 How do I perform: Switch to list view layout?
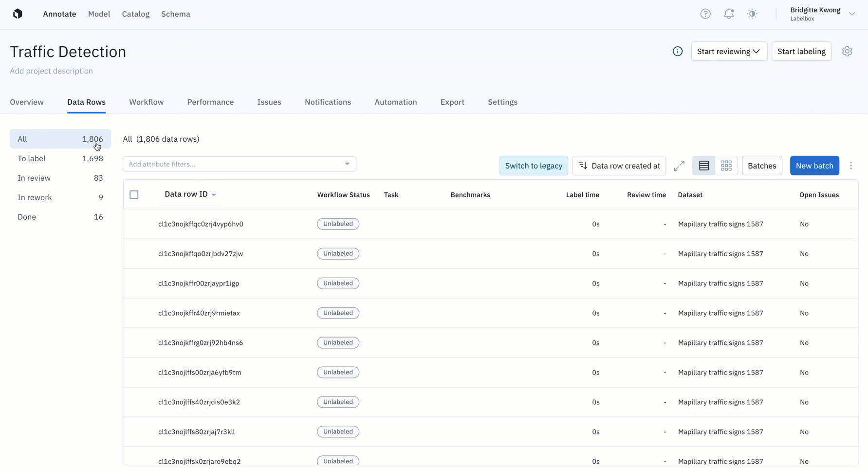(x=704, y=166)
